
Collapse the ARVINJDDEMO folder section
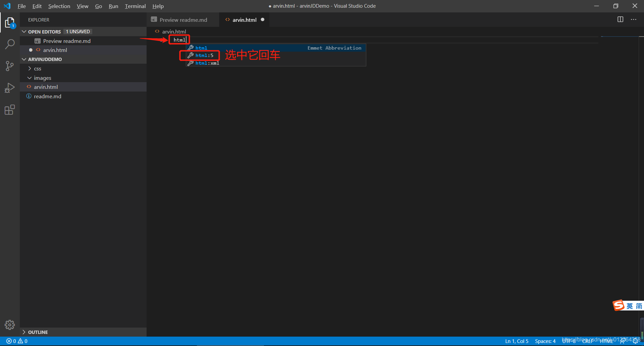click(24, 59)
